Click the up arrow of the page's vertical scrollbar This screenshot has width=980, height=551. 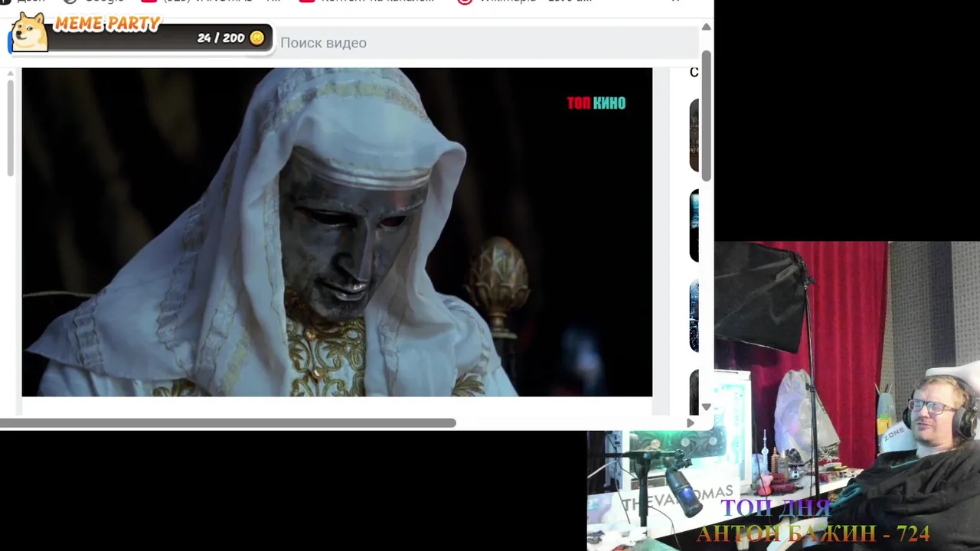[x=706, y=27]
